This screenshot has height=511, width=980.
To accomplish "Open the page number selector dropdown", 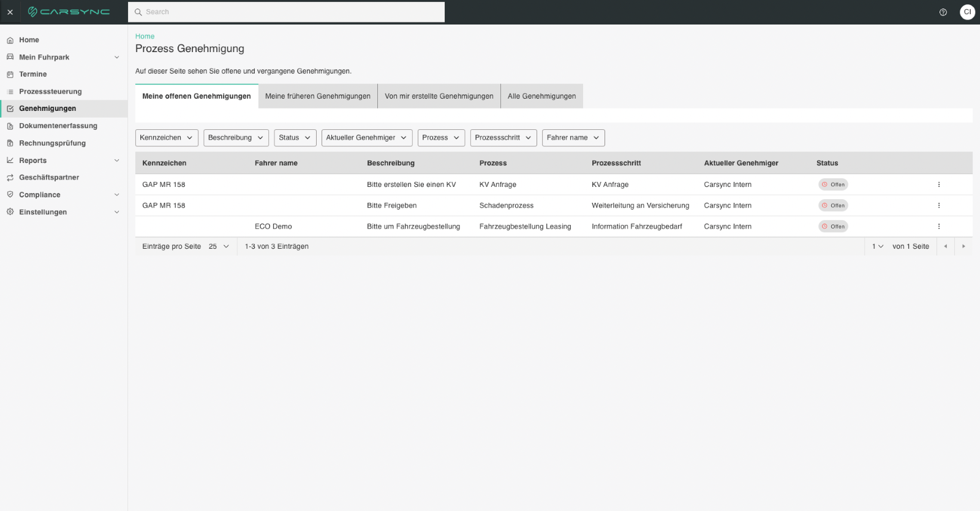I will [878, 246].
